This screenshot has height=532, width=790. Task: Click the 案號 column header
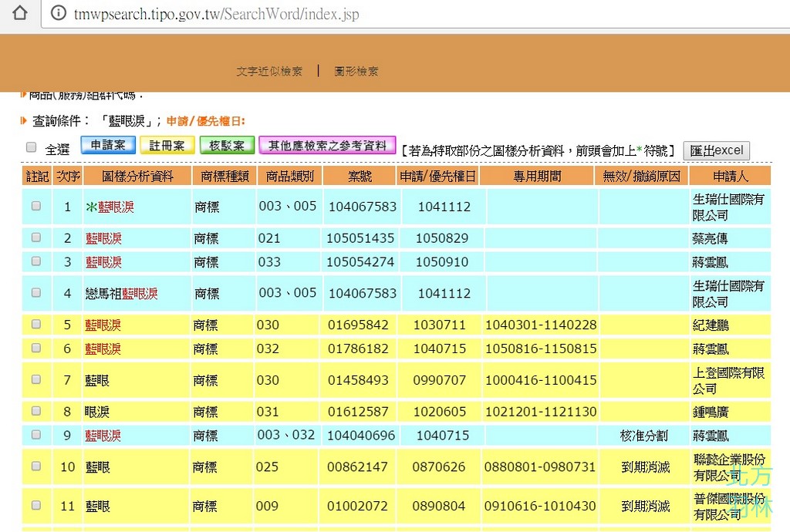pyautogui.click(x=360, y=176)
